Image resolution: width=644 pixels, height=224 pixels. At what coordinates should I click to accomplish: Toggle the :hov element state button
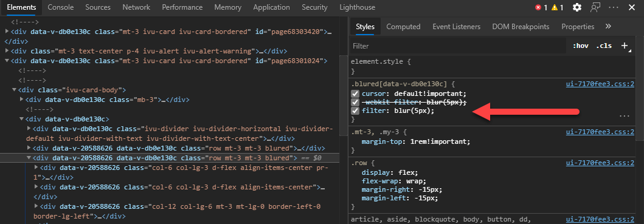(x=580, y=46)
